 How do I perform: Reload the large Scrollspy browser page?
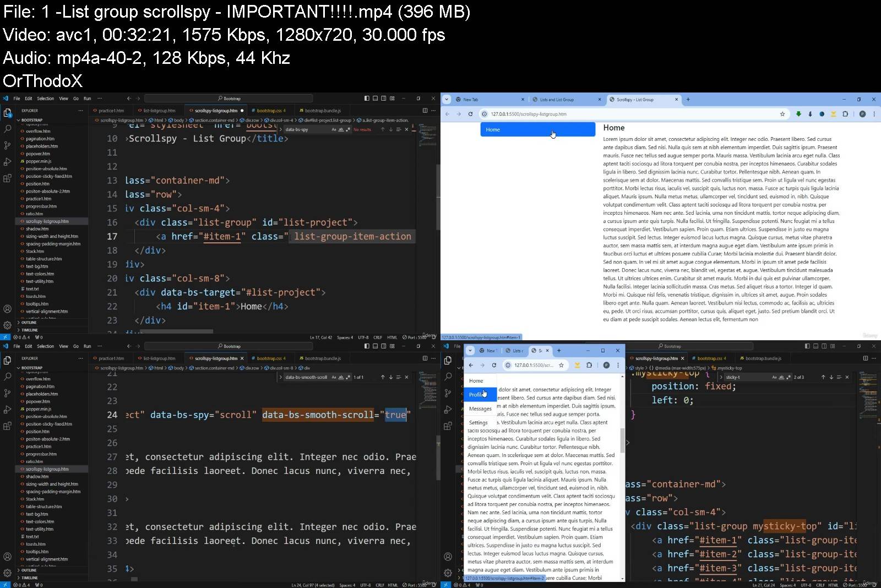(x=470, y=114)
